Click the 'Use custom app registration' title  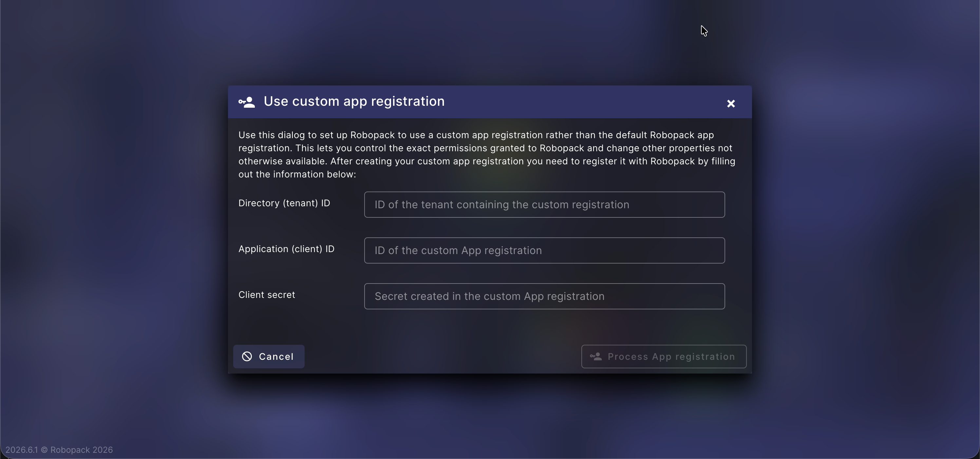pos(354,101)
